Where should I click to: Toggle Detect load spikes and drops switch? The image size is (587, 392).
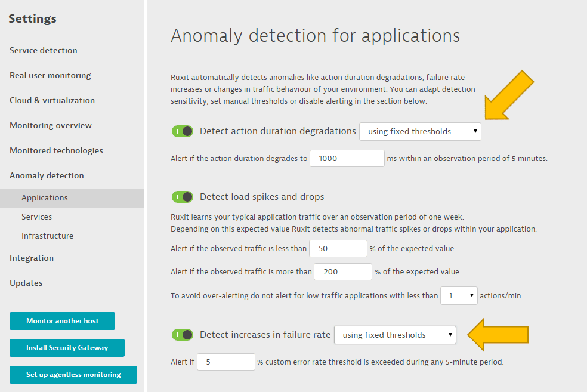pos(183,197)
